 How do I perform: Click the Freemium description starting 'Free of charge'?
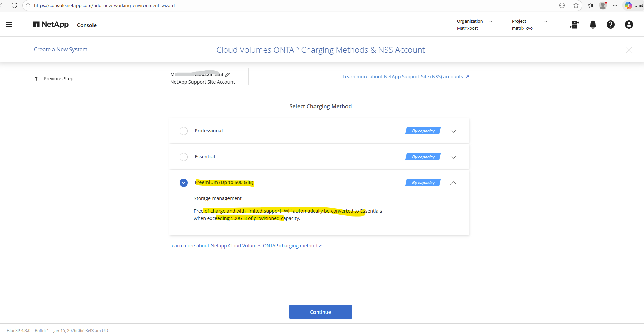coord(288,214)
